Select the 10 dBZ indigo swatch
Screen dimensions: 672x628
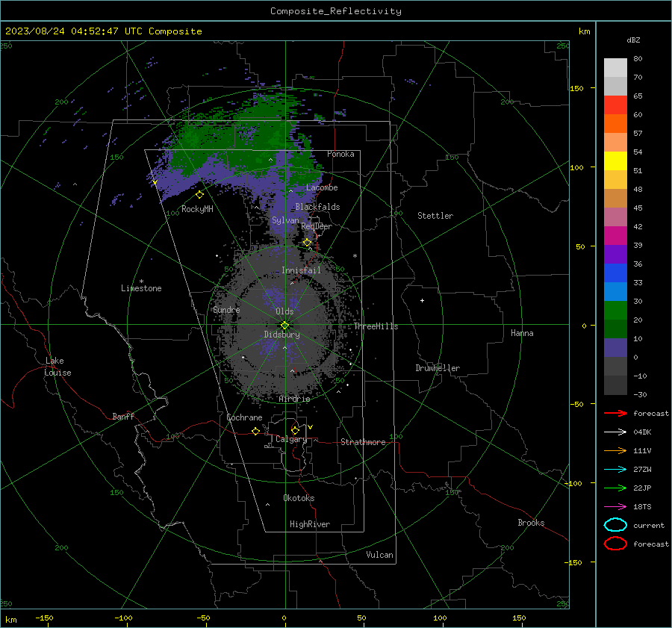[615, 348]
